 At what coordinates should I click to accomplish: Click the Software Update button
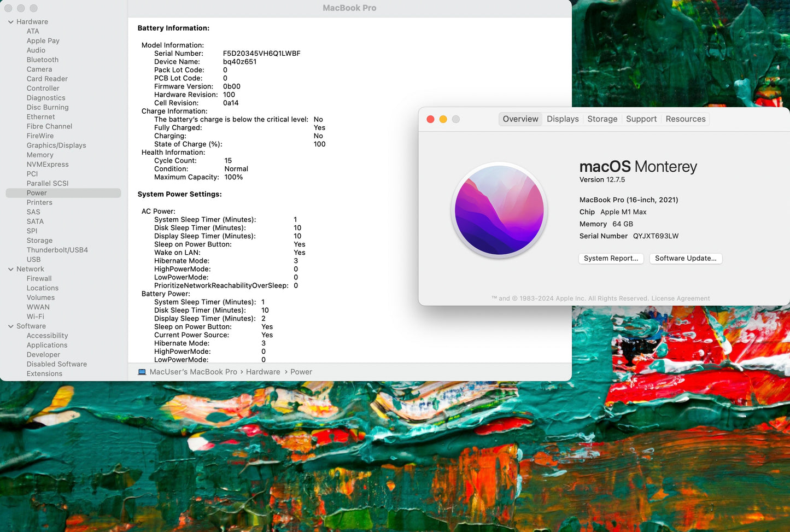click(686, 259)
